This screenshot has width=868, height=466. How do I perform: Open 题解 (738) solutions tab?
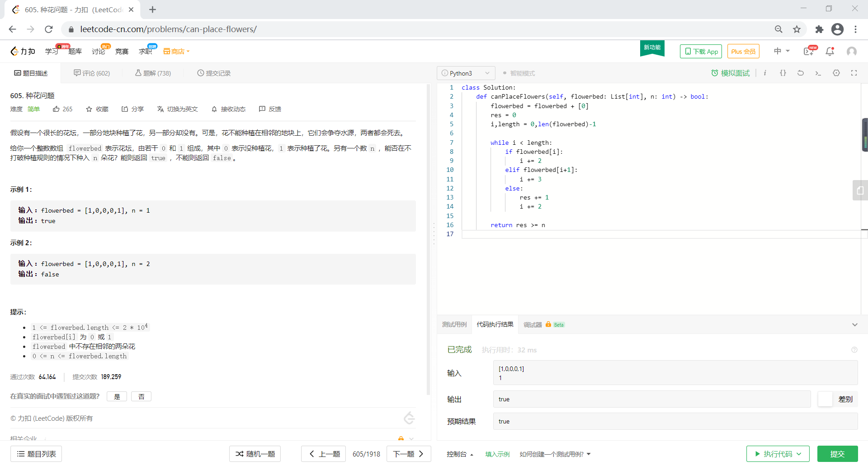(153, 73)
